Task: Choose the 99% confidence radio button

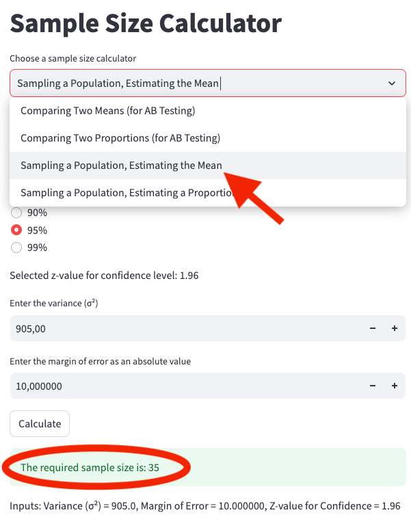Action: (x=17, y=248)
